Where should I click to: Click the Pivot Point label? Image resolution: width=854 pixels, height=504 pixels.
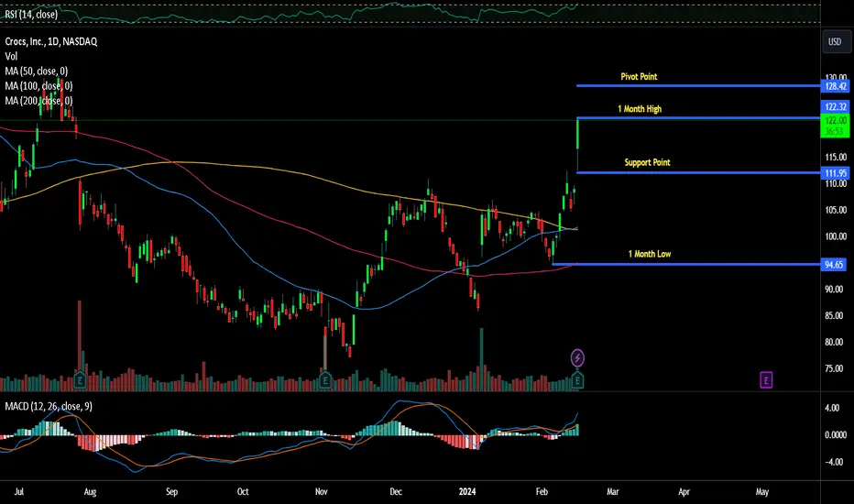pyautogui.click(x=639, y=77)
